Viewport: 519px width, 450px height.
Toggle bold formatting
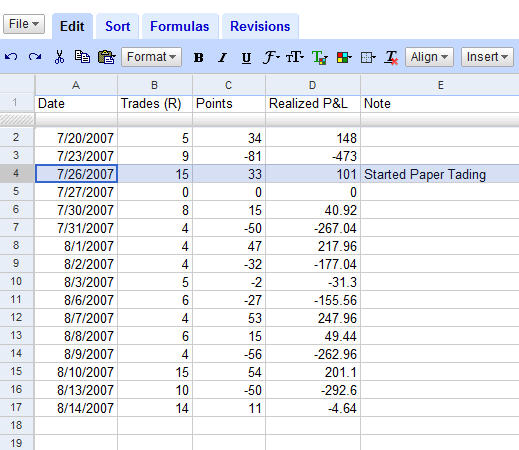point(198,58)
